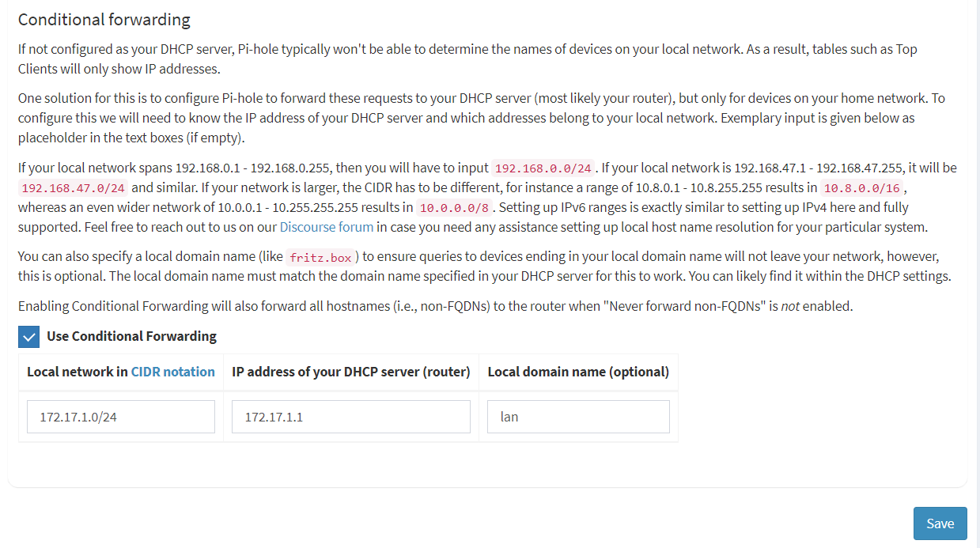Screen dimensions: 980x548
Task: Click the 'Local network in' header text
Action: pyautogui.click(x=78, y=372)
